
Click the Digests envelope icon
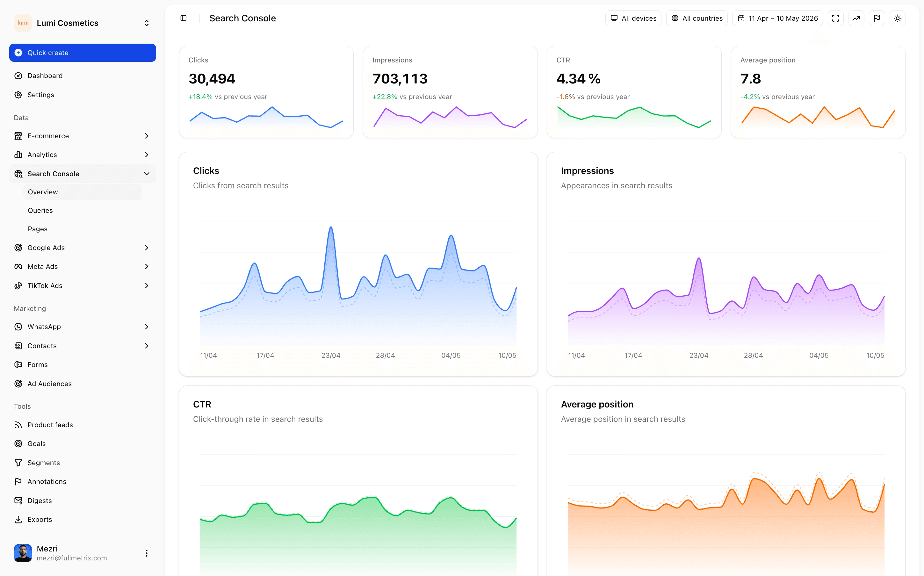point(18,500)
